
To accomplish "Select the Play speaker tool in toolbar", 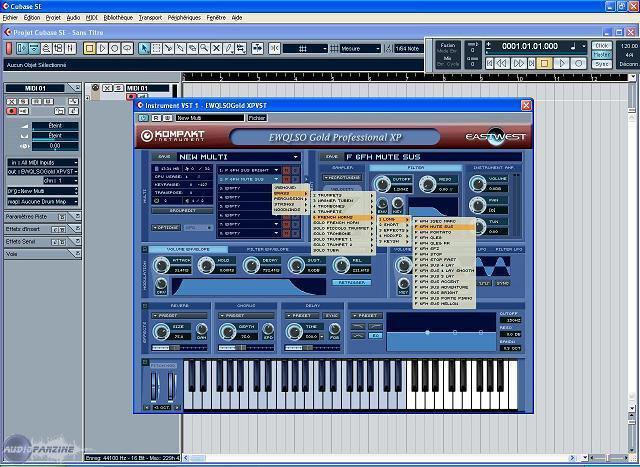I will point(241,49).
